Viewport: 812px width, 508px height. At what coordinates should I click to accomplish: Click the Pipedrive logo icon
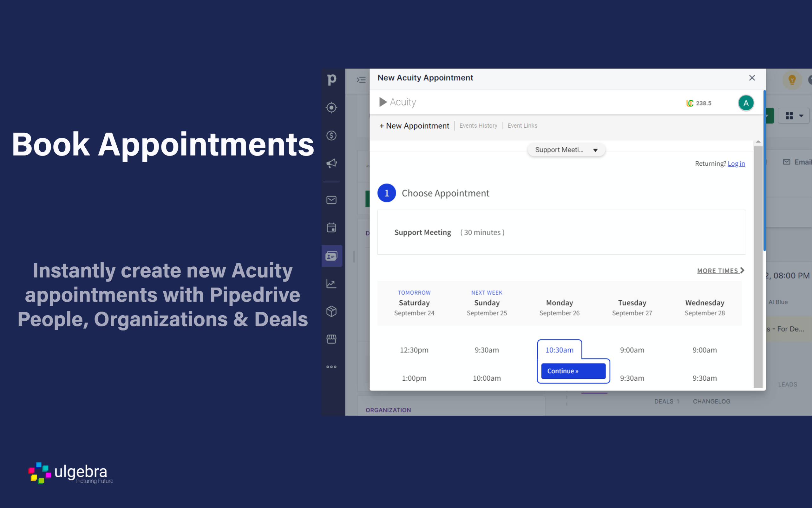[x=331, y=80]
